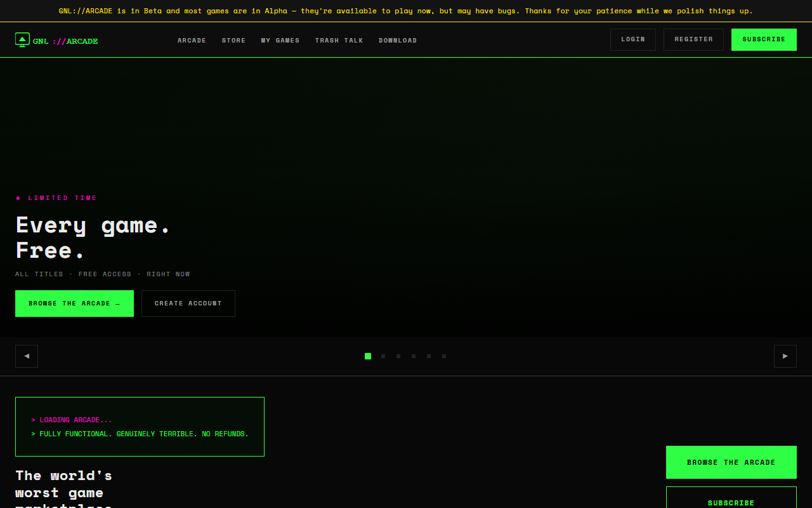Click the 'FULLY FUNCTIONAL. GENUINELY TERRIBLE' terminal line

click(x=140, y=434)
